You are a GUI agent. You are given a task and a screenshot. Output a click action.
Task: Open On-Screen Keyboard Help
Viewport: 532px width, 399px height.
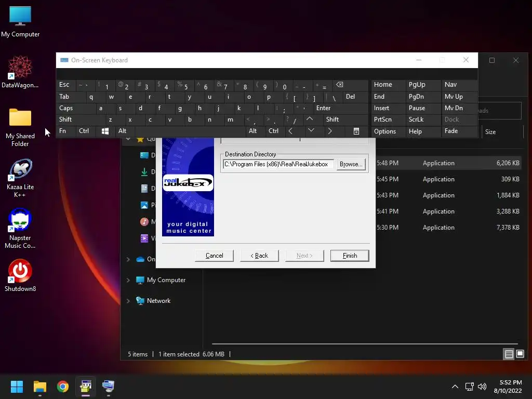[x=423, y=131]
